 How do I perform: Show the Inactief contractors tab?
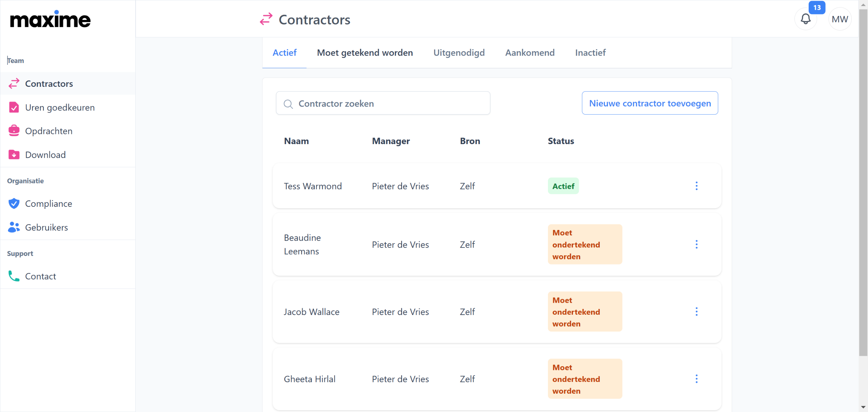coord(590,53)
